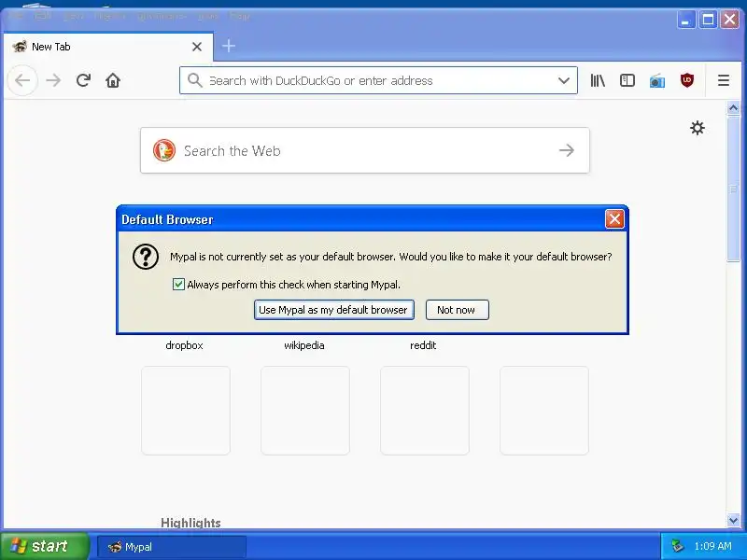This screenshot has height=560, width=747.
Task: Choose Not now in the dialog
Action: 457,310
